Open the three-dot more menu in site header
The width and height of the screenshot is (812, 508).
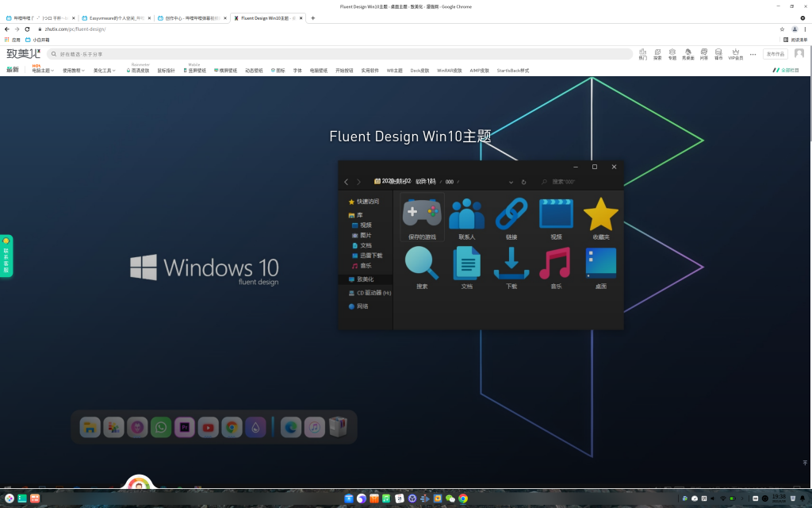(753, 54)
